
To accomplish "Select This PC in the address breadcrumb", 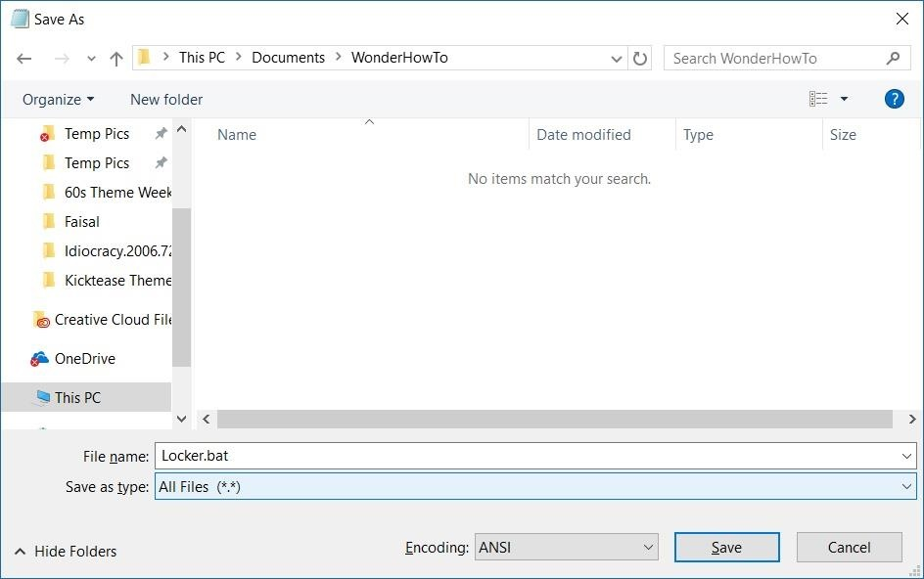I will pos(202,57).
